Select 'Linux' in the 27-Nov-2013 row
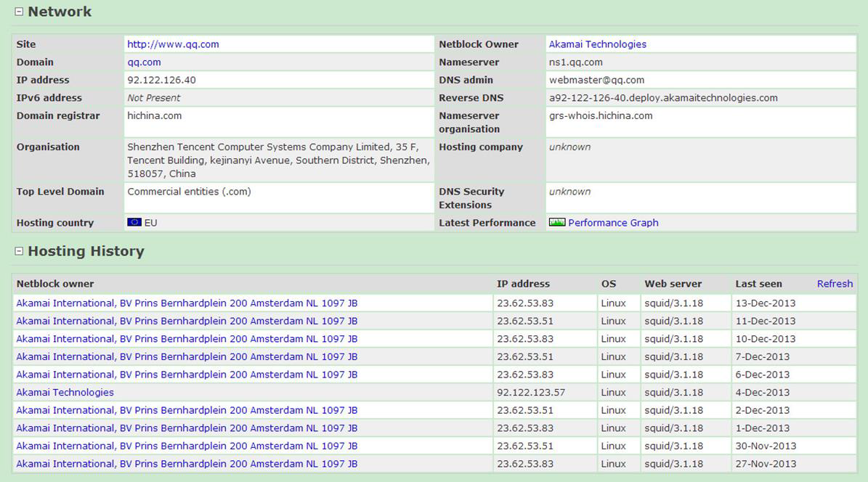Screen dimensions: 868x482 coord(613,464)
